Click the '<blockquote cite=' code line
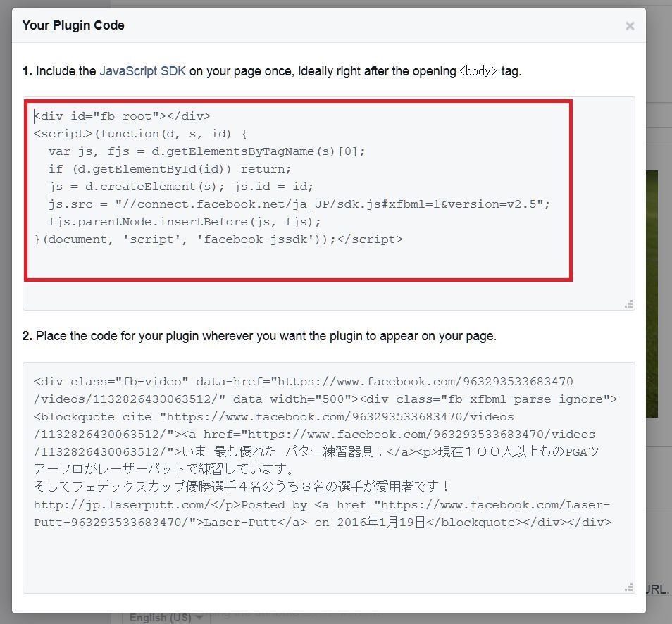This screenshot has height=624, width=672. 274,416
